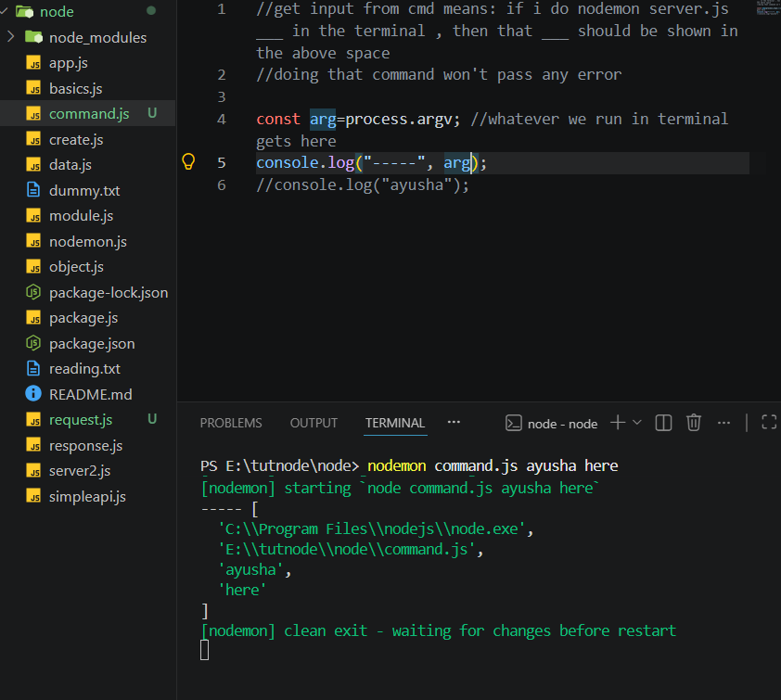The width and height of the screenshot is (781, 700).
Task: Click the simpleapi.js JS icon
Action: pyautogui.click(x=34, y=496)
